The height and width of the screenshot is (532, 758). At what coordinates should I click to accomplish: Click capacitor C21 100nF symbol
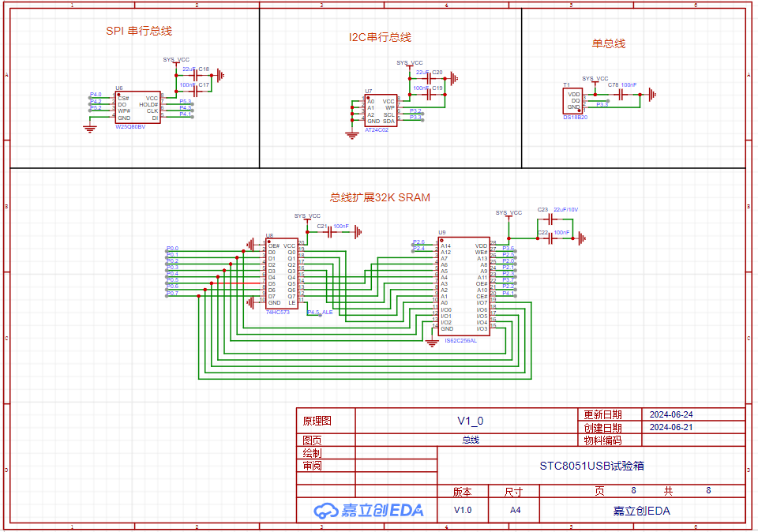(x=330, y=232)
